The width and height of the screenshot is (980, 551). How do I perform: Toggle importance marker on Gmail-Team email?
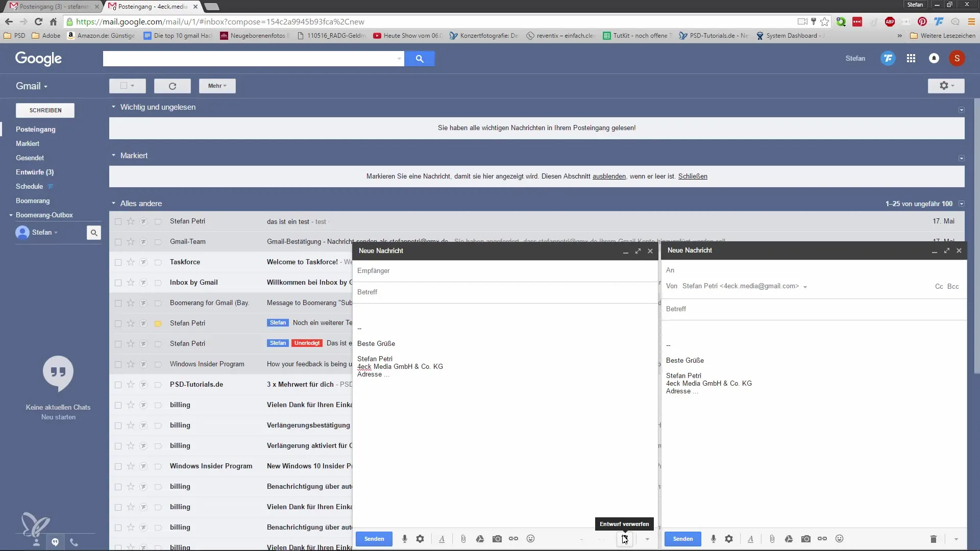(x=158, y=242)
